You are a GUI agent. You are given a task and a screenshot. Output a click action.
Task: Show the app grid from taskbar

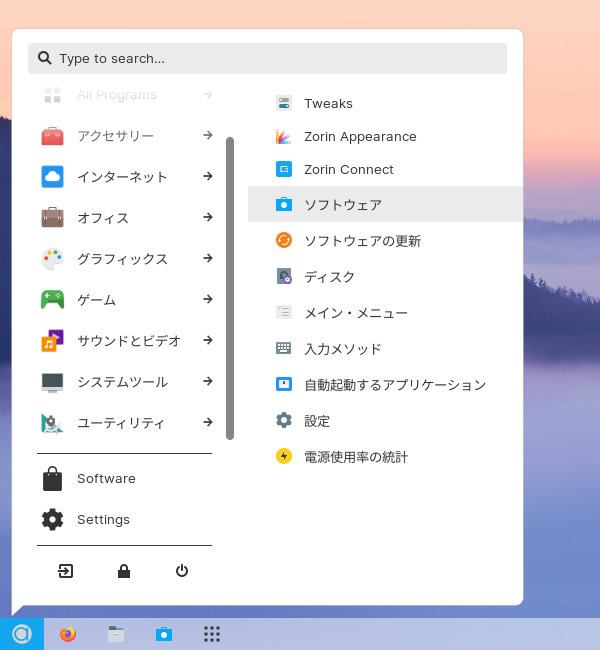pos(212,634)
